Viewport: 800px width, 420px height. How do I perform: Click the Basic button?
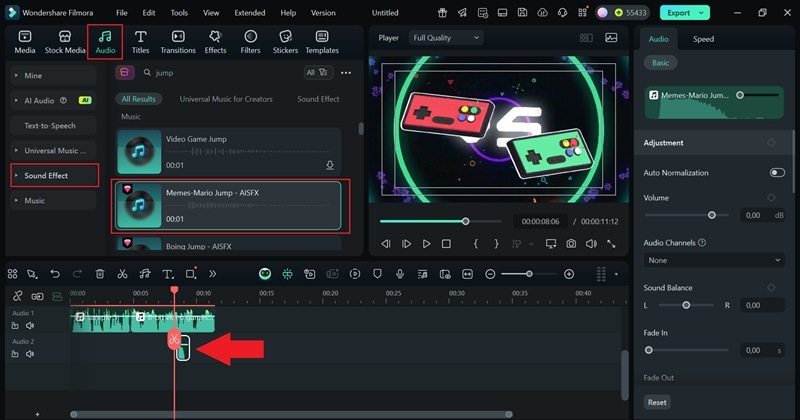pos(660,63)
